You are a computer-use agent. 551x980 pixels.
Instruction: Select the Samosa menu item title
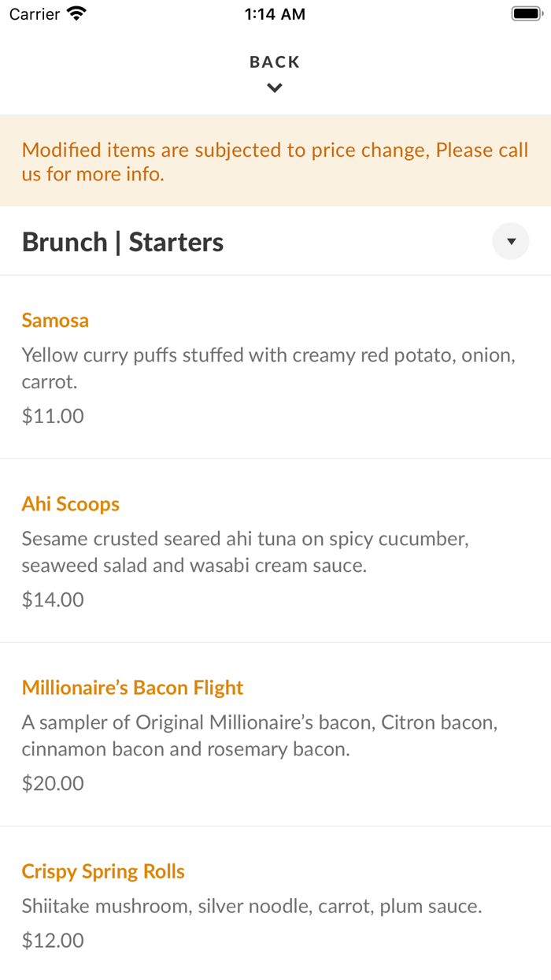tap(55, 321)
